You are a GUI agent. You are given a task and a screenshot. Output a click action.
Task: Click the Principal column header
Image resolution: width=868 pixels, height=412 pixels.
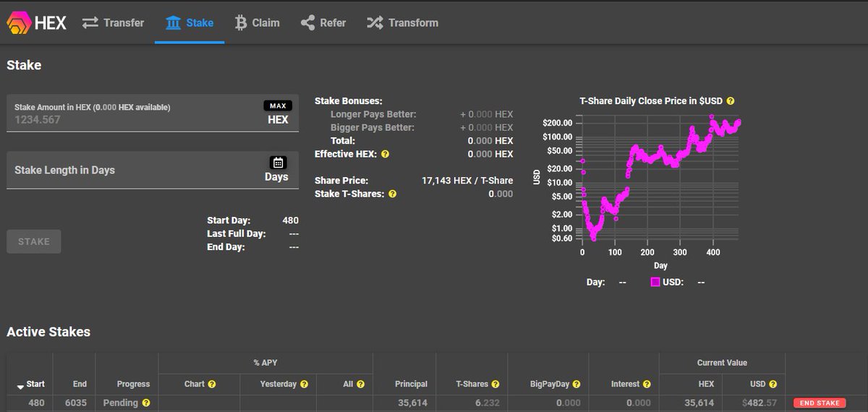[411, 385]
